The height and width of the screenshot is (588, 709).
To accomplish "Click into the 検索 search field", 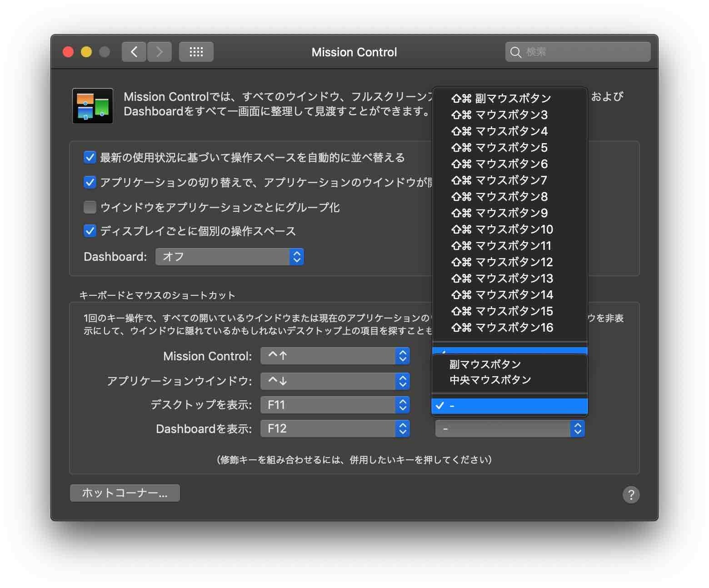I will tap(578, 52).
